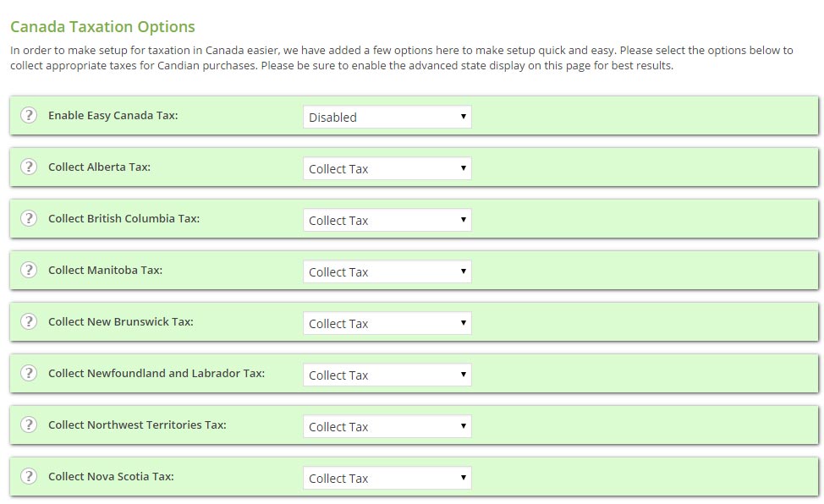Expand the Manitoba Tax dropdown

(387, 271)
